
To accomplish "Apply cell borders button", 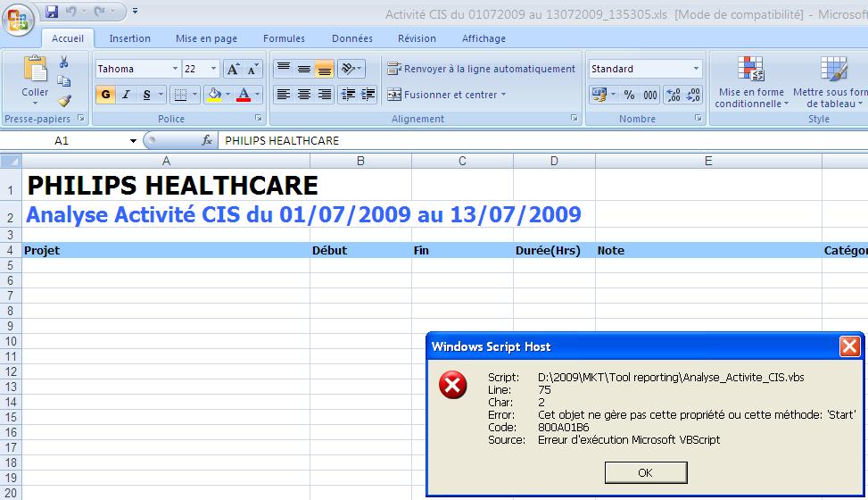I will [180, 95].
